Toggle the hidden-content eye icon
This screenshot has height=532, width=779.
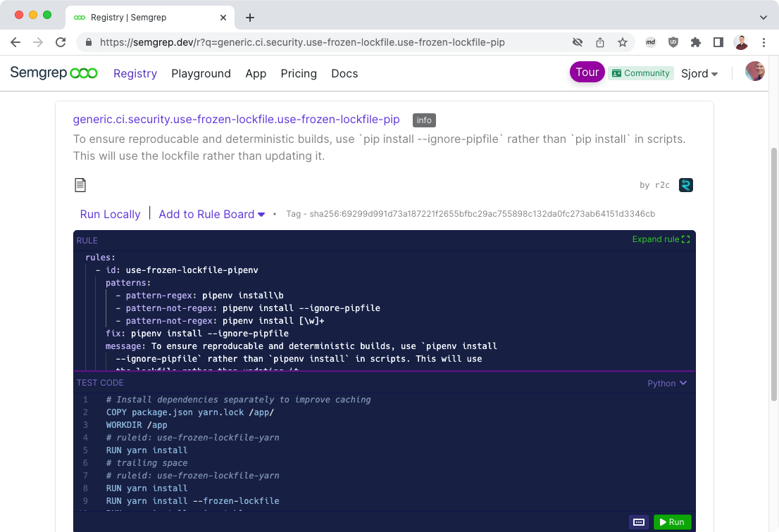(578, 42)
